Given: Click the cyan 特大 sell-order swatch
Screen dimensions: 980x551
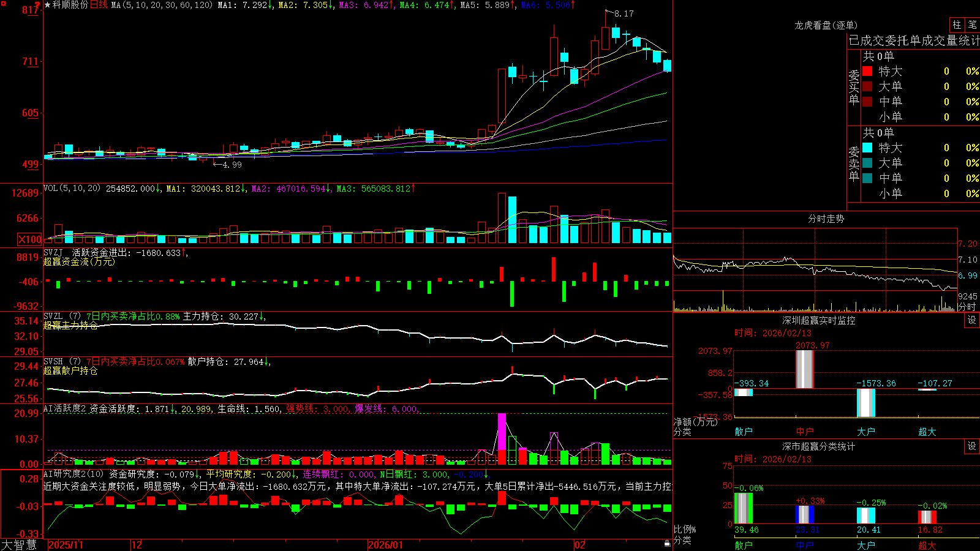Looking at the screenshot, I should [x=867, y=148].
